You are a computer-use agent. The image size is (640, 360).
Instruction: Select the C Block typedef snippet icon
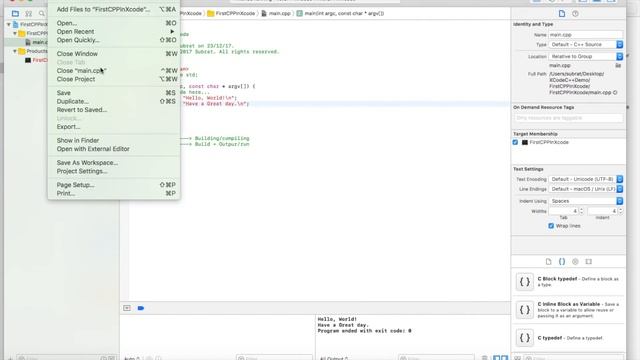(x=524, y=282)
